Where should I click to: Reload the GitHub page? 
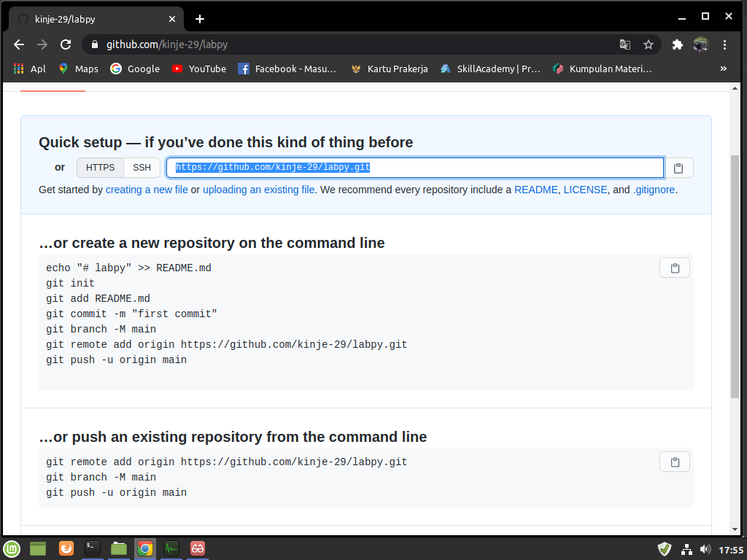coord(66,44)
